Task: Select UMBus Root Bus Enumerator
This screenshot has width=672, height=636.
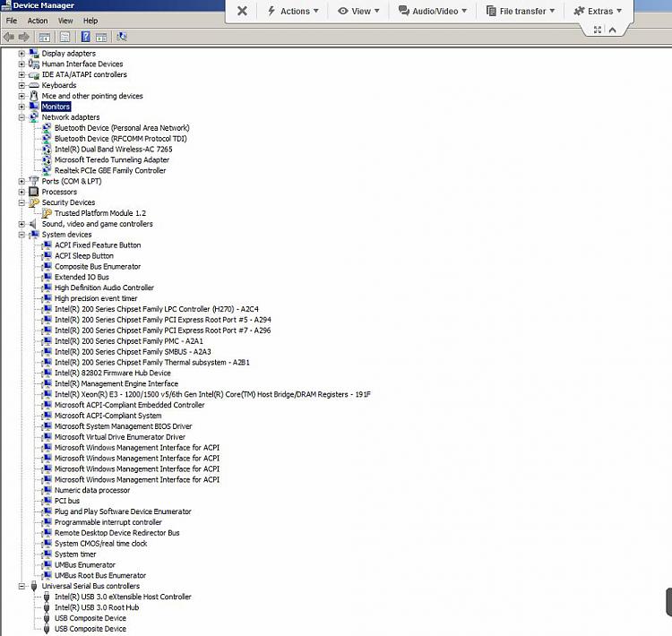Action: click(x=100, y=575)
